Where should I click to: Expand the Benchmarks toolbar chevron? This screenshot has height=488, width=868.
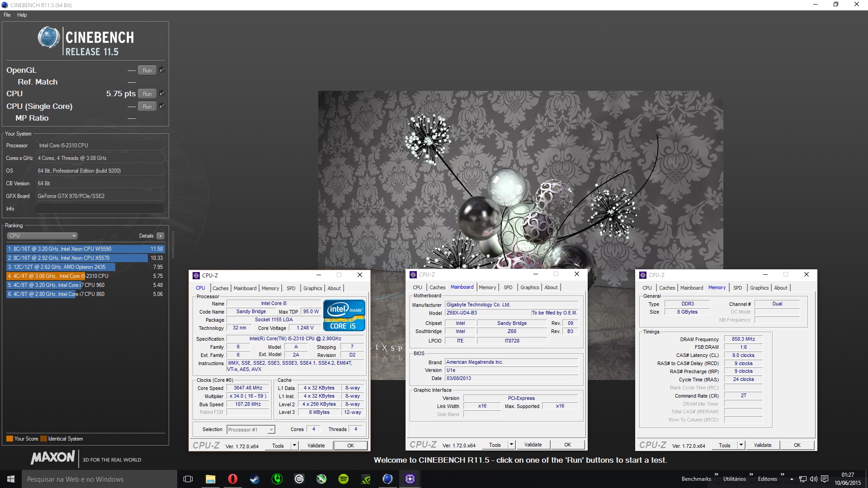point(716,474)
